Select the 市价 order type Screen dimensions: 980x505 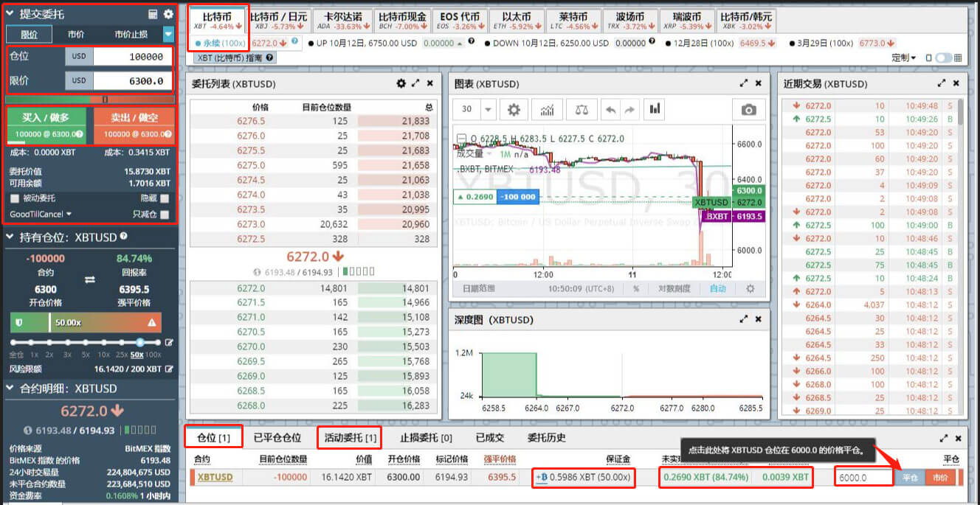click(75, 34)
